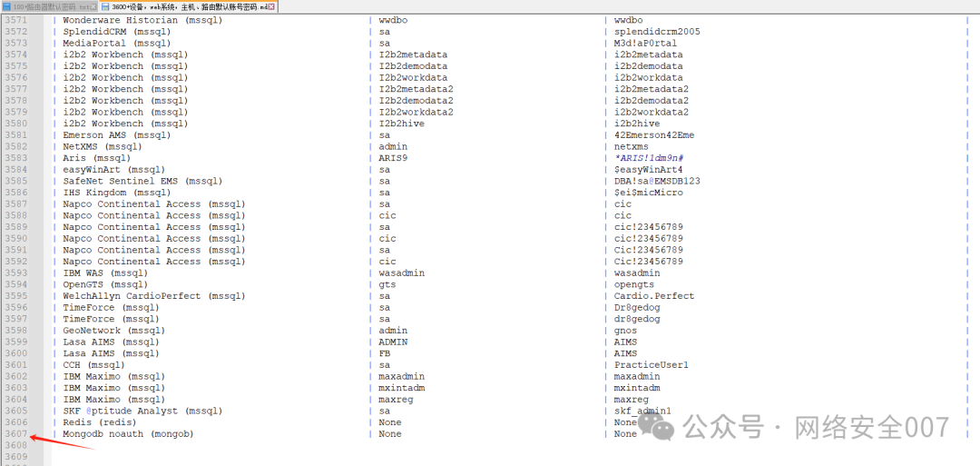980x466 pixels.
Task: Click the username "maxreg" in the middle column
Action: pyautogui.click(x=397, y=399)
